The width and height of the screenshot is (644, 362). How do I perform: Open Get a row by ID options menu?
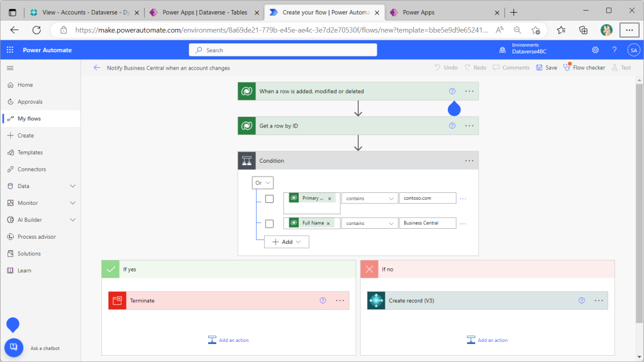click(x=469, y=126)
